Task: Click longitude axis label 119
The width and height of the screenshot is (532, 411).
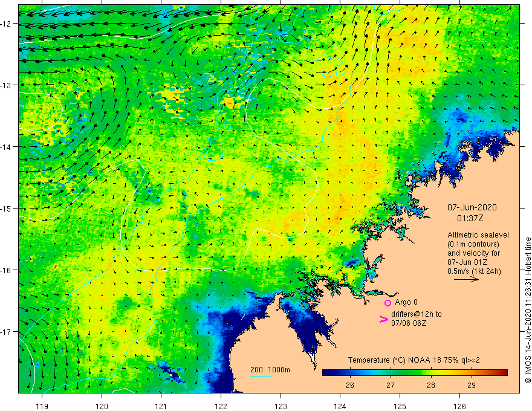Action: coord(42,406)
